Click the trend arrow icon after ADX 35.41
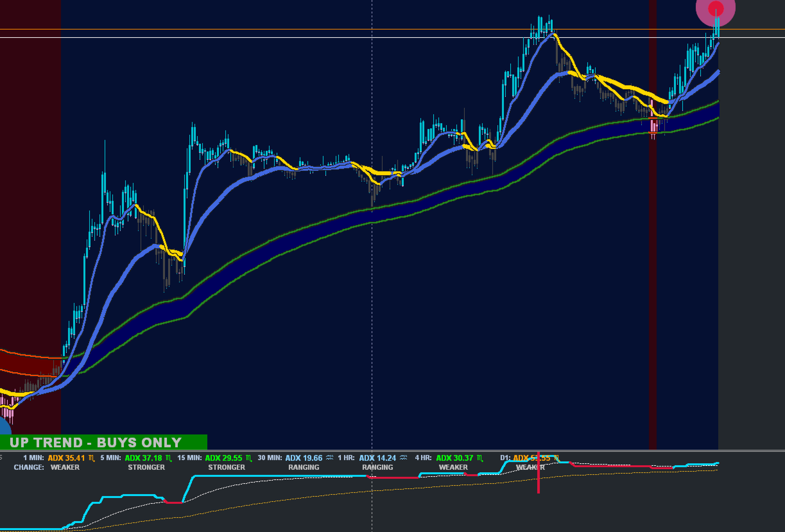 click(91, 459)
